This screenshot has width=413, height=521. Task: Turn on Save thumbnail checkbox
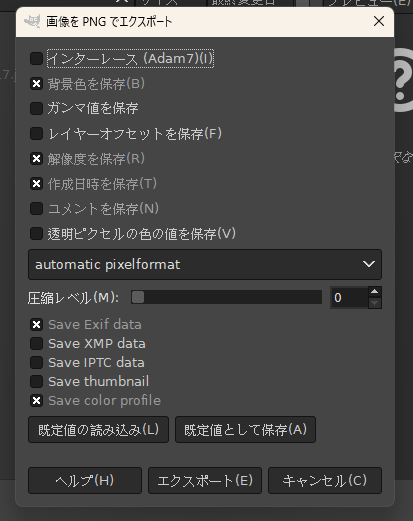point(36,382)
